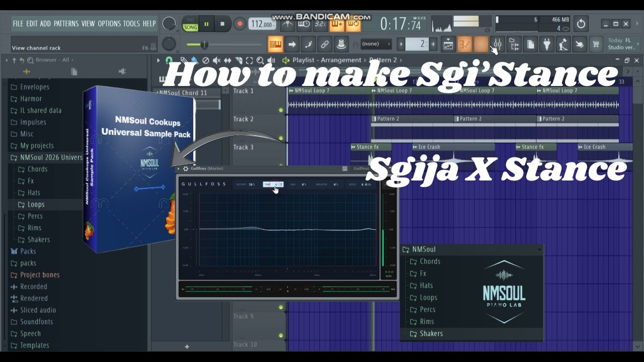The width and height of the screenshot is (644, 362).
Task: Select the playlist Select tool
Action: [250, 60]
